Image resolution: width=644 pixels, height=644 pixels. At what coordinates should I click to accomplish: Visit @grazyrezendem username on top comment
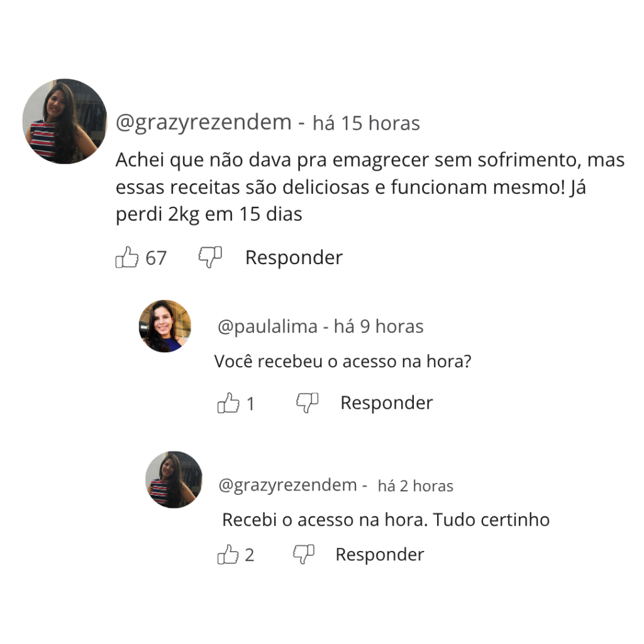click(x=203, y=123)
